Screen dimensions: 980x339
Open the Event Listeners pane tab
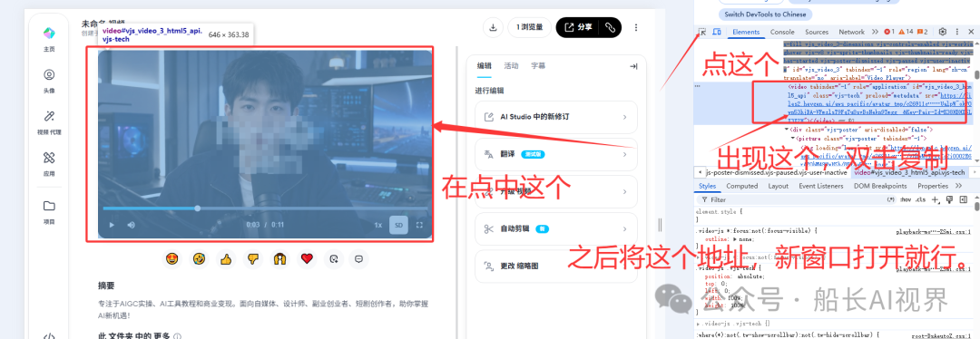click(x=820, y=186)
